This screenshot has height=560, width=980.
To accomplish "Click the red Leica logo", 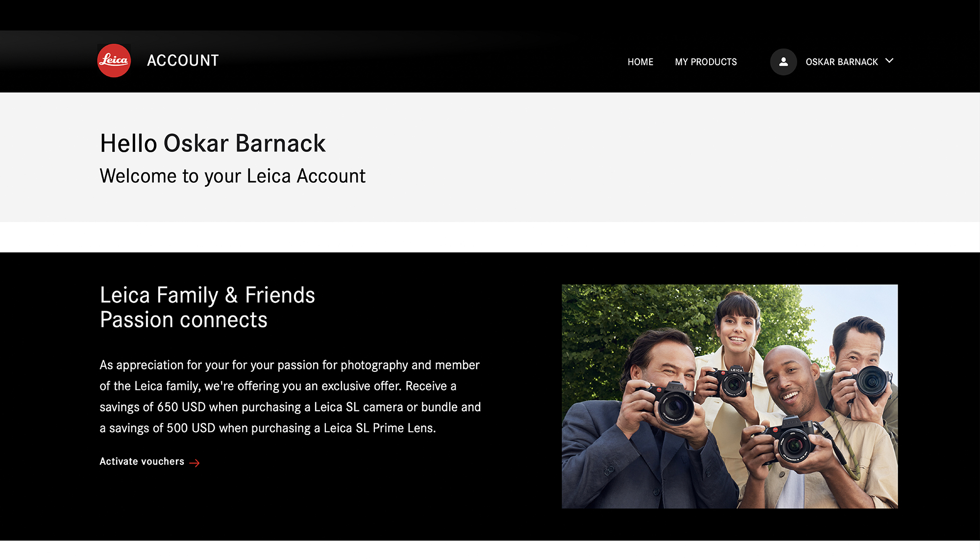I will (x=114, y=61).
